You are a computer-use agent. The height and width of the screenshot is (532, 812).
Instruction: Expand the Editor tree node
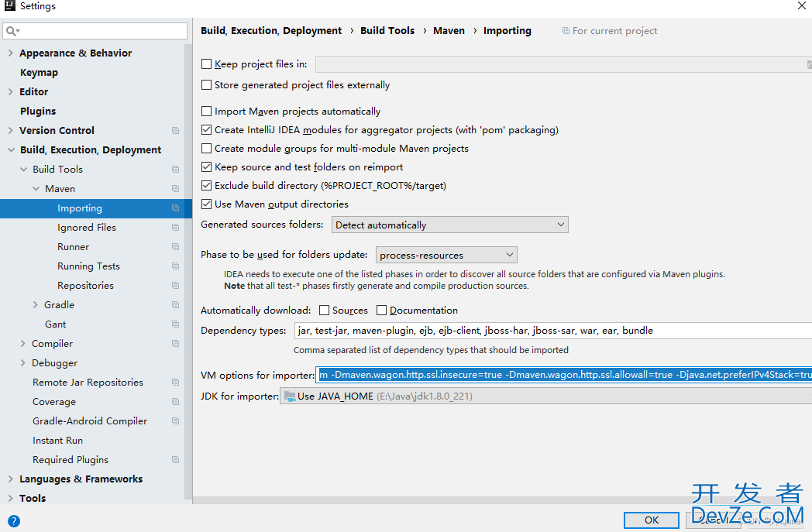point(10,91)
